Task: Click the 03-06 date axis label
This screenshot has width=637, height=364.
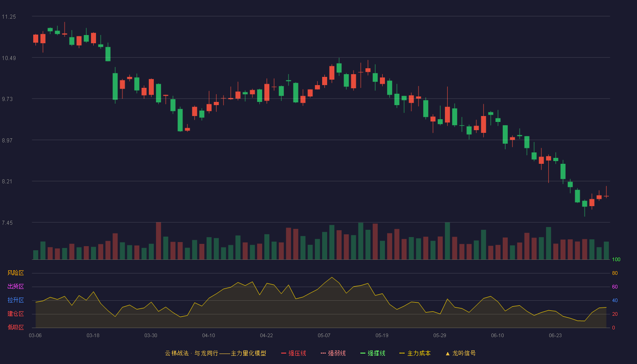Action: pyautogui.click(x=35, y=335)
